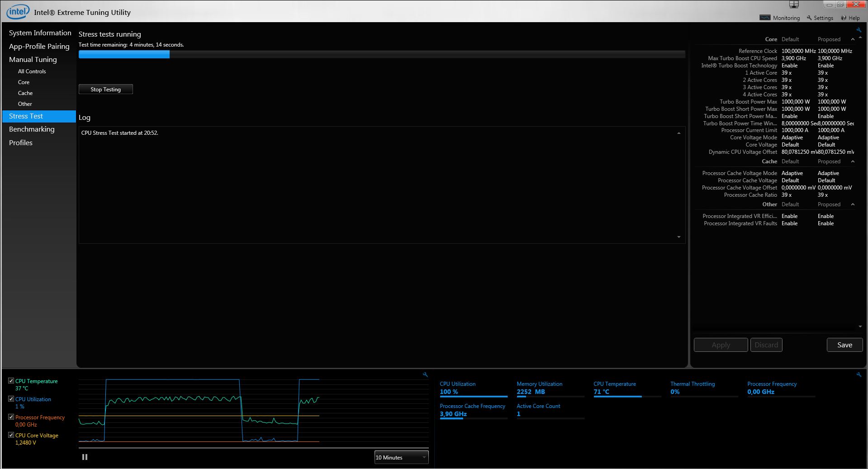
Task: Click the Apply button
Action: [x=721, y=345]
